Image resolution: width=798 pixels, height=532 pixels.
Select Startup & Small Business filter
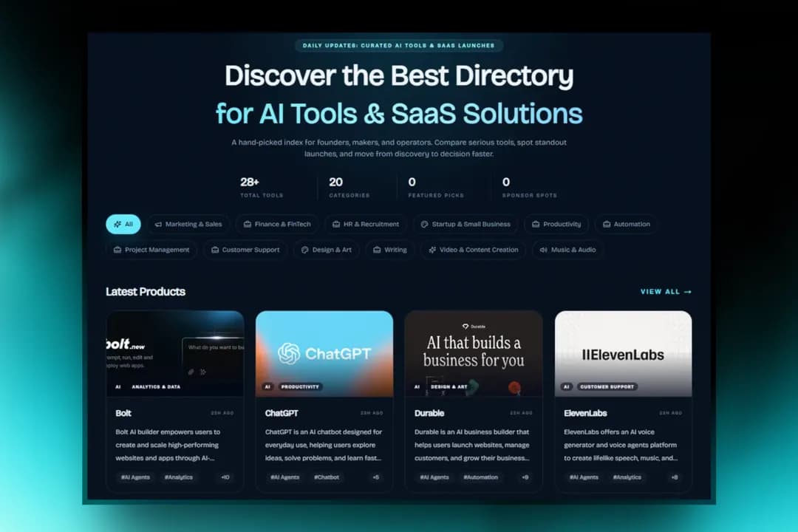pos(465,224)
